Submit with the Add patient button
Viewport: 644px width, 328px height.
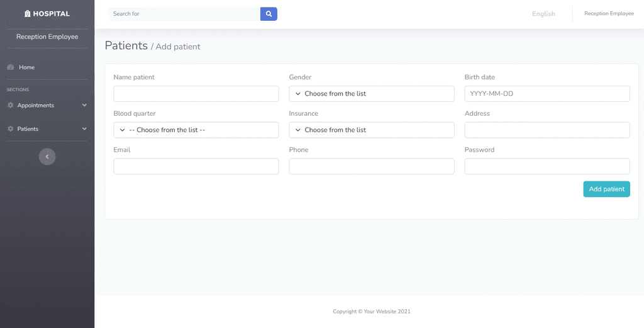click(607, 189)
